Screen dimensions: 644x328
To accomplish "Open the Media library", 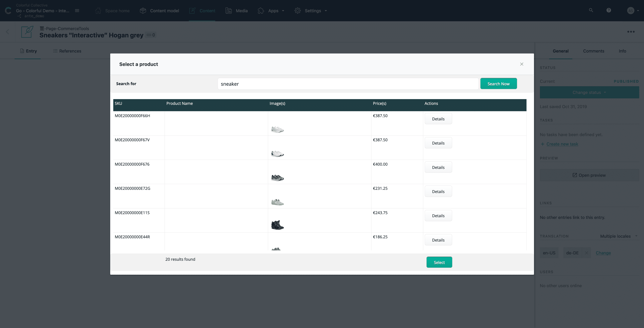I will tap(236, 11).
